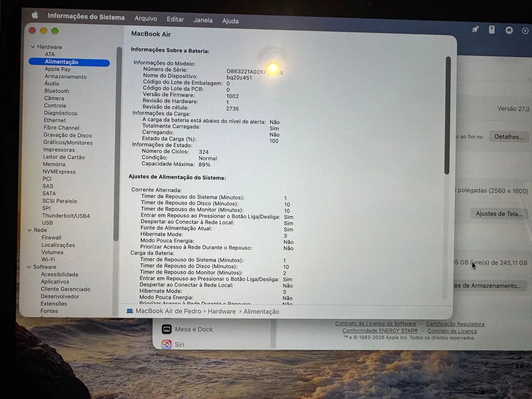The height and width of the screenshot is (399, 532).
Task: Select Apple Pay in the sidebar
Action: 57,69
